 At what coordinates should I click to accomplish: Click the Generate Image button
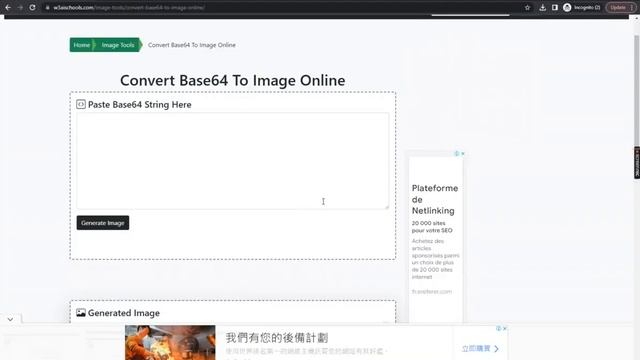click(103, 223)
